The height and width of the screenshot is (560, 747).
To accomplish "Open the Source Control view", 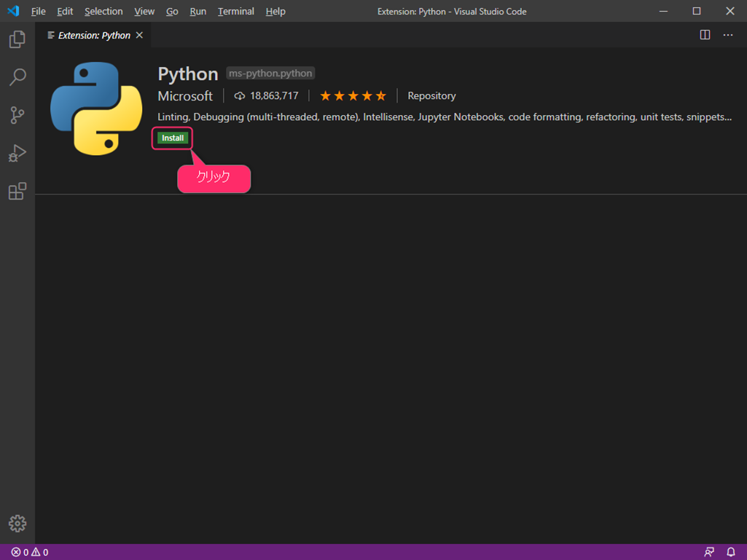I will 17,115.
